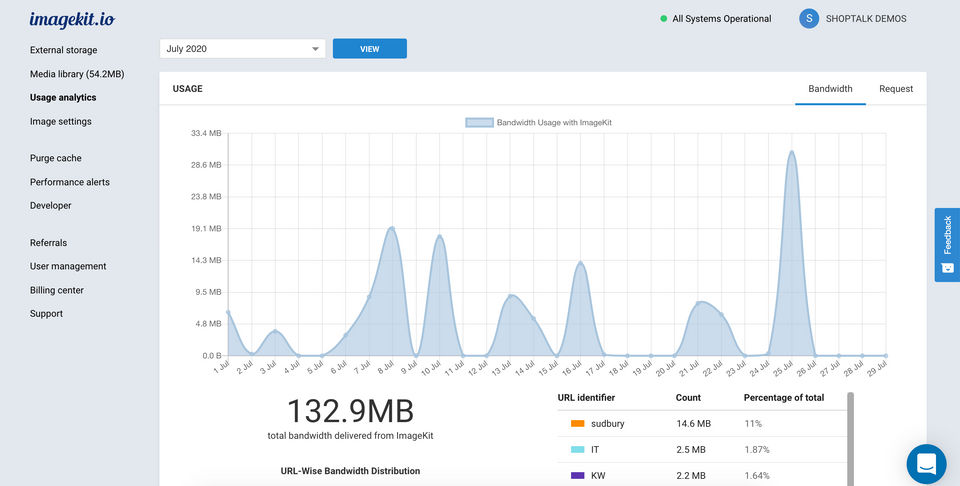The height and width of the screenshot is (486, 960).
Task: Open the chat support bubble icon
Action: click(926, 464)
